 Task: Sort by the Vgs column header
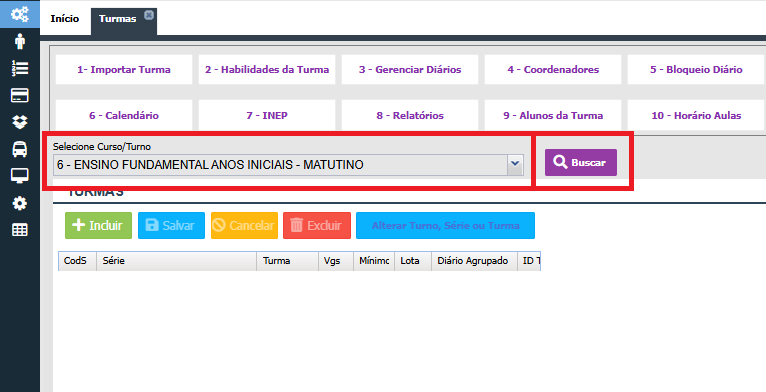click(x=336, y=261)
